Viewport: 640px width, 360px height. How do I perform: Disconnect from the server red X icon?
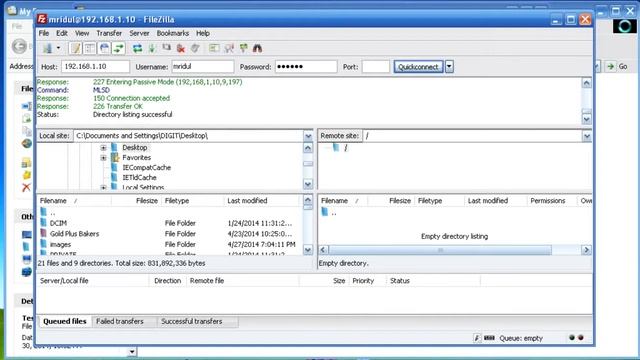(x=181, y=48)
